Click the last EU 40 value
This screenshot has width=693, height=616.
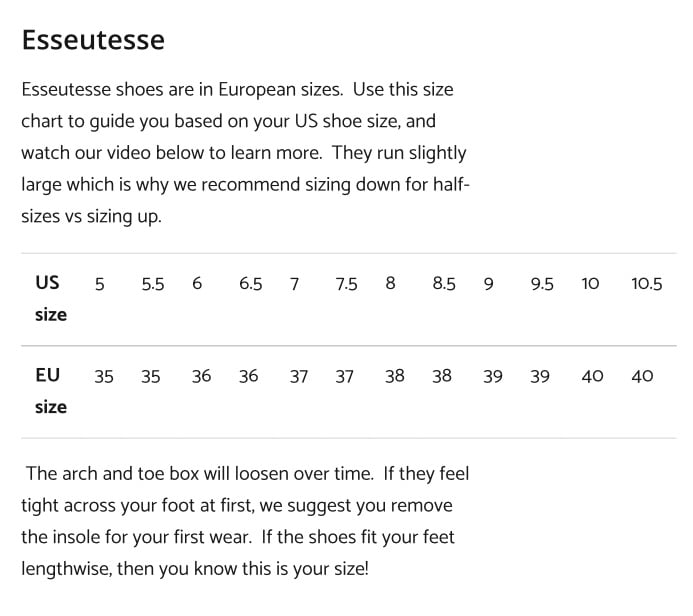(642, 376)
